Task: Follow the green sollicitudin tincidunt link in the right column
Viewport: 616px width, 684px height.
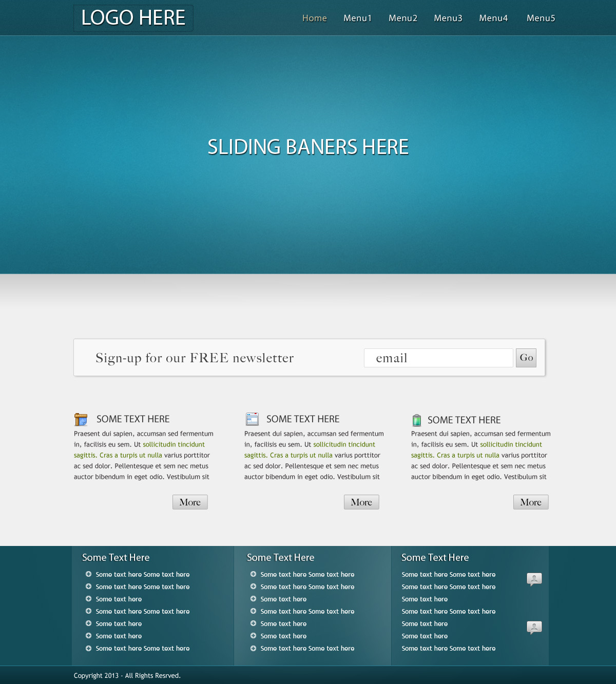Action: click(x=511, y=444)
